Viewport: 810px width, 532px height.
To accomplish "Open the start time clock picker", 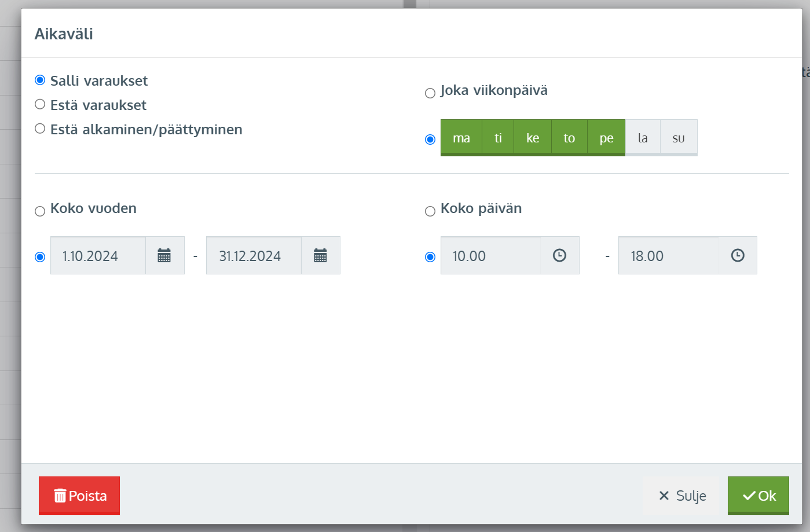I will pyautogui.click(x=559, y=255).
